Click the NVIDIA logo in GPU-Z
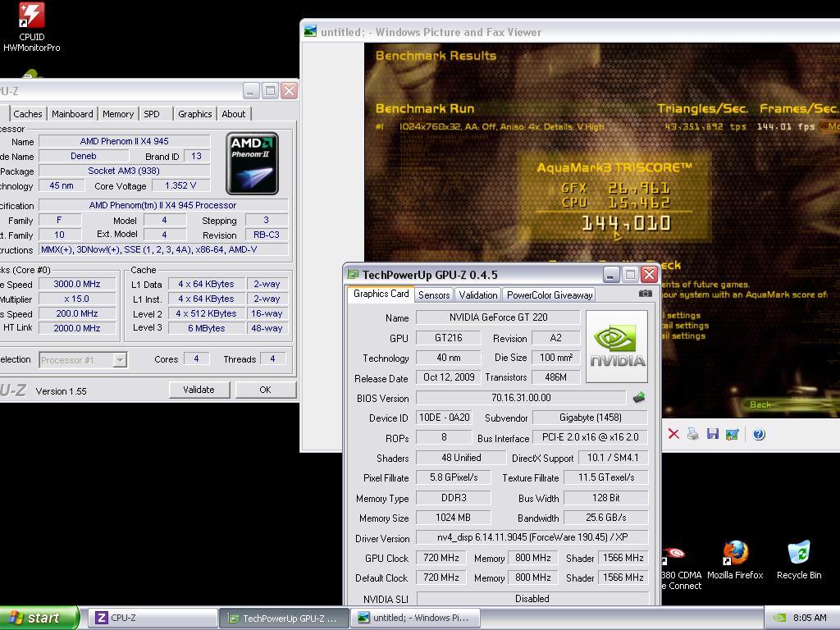The image size is (840, 630). click(617, 347)
